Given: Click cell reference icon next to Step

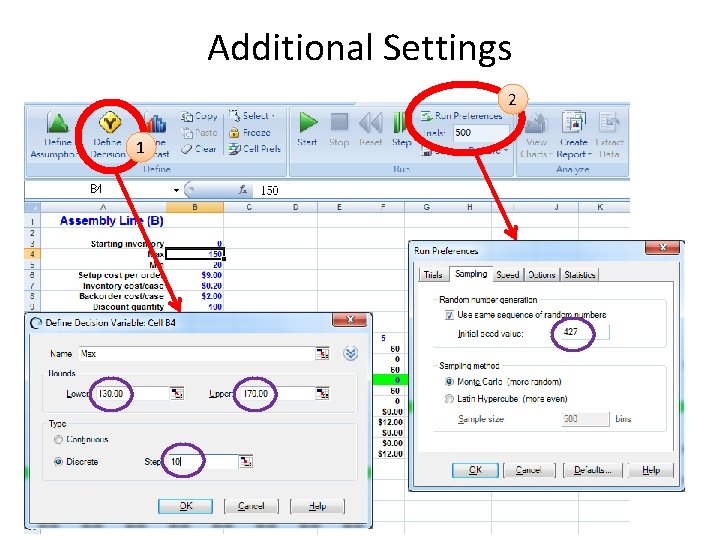Looking at the screenshot, I should point(246,461).
